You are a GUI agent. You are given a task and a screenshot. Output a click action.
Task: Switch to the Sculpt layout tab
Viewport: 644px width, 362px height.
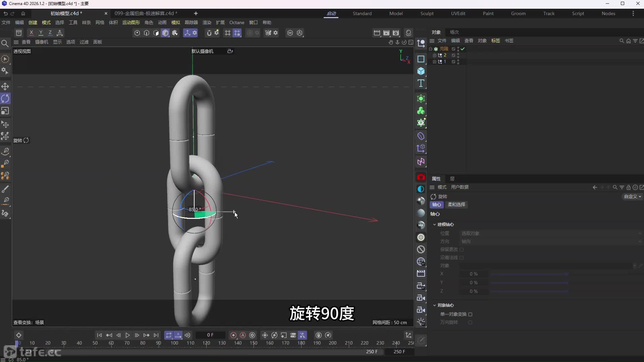coord(427,13)
